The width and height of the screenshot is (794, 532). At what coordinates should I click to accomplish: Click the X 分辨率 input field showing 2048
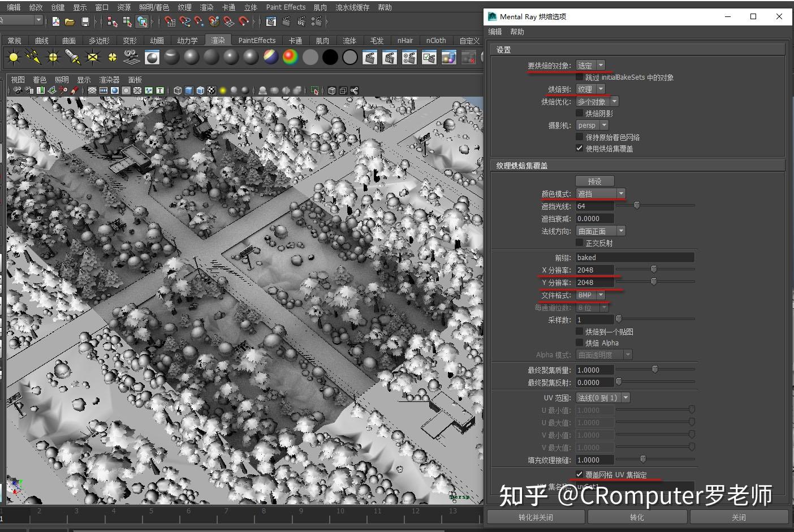click(594, 270)
